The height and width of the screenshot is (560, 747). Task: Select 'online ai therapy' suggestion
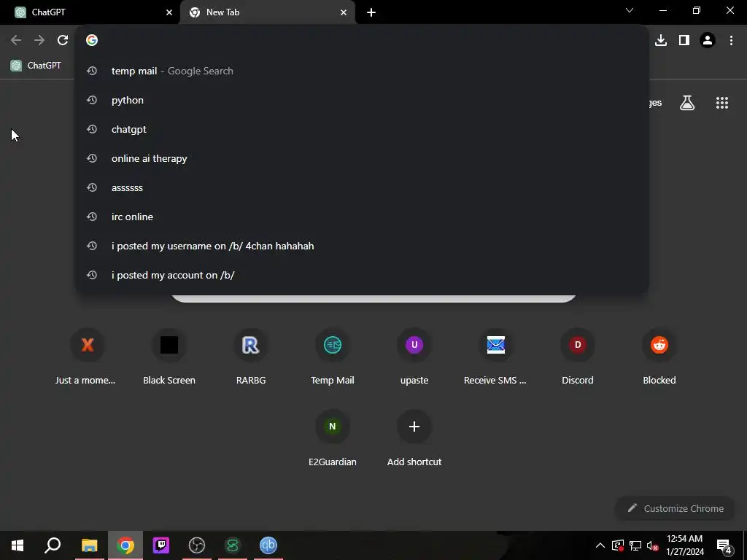(x=362, y=158)
